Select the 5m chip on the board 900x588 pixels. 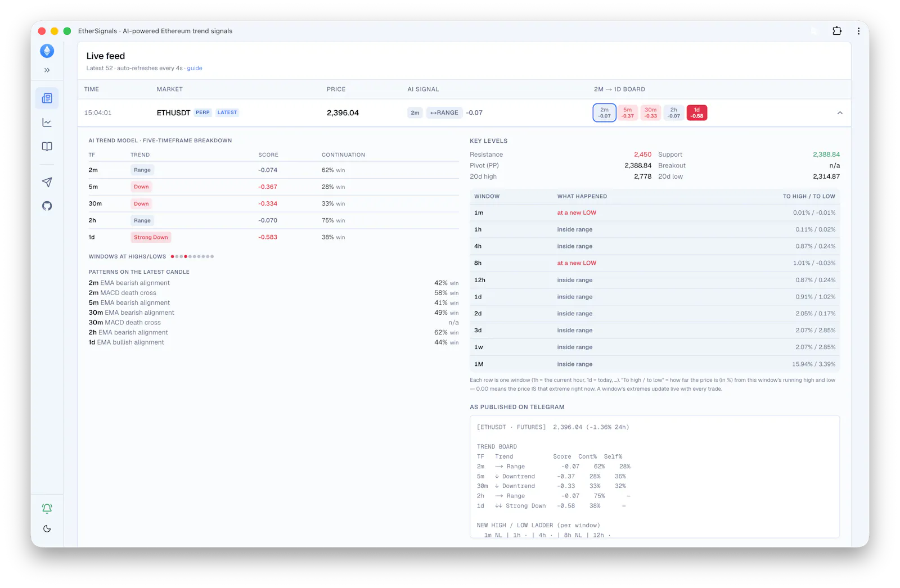(x=628, y=113)
